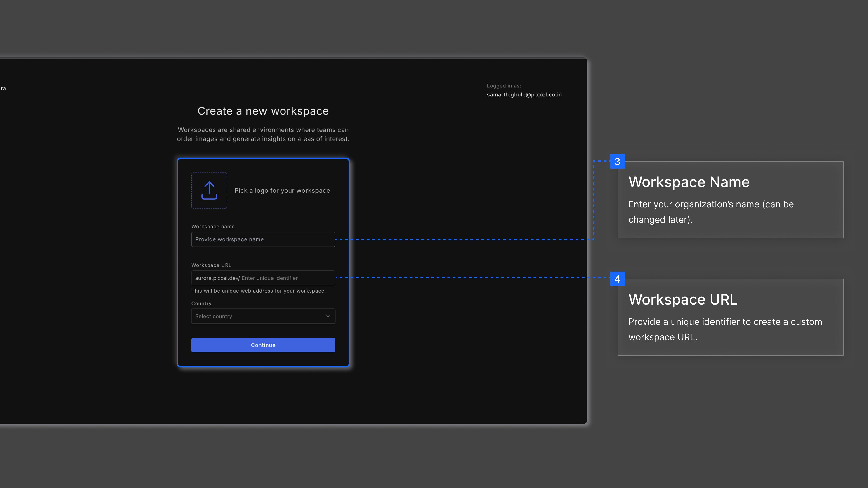Click the unique web address helper text

[258, 291]
